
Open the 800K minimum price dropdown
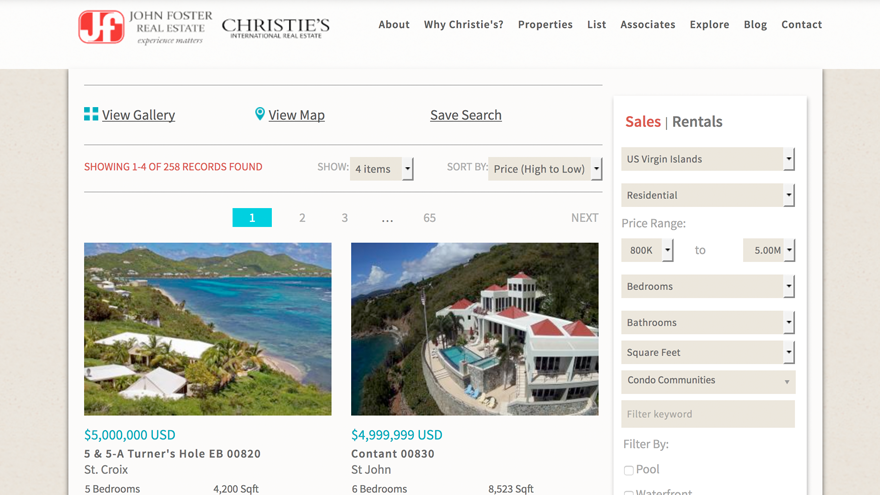[647, 250]
